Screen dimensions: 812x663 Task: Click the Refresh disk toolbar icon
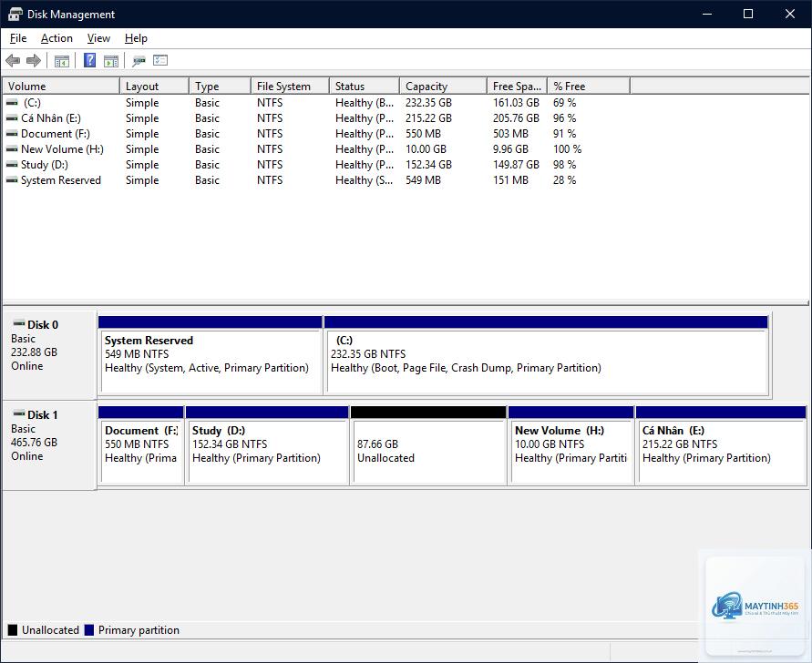click(x=139, y=61)
